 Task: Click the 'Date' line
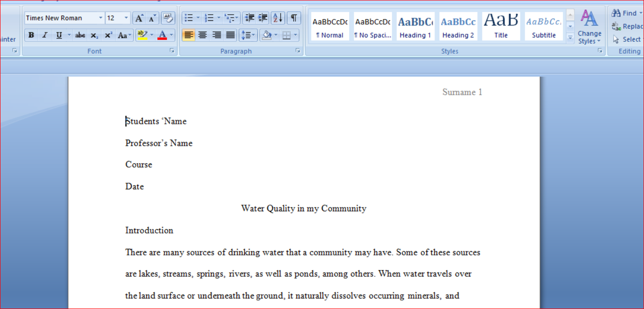pos(134,187)
